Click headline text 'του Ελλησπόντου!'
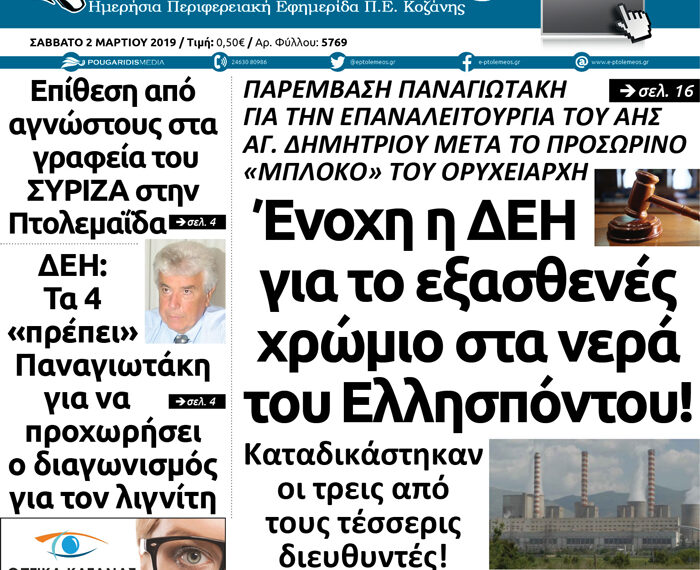 470,403
